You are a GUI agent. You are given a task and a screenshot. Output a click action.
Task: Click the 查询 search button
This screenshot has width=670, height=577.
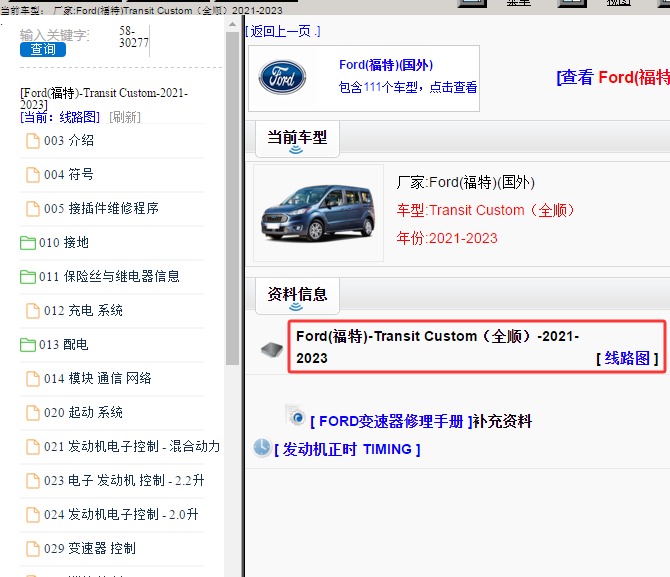tap(43, 50)
